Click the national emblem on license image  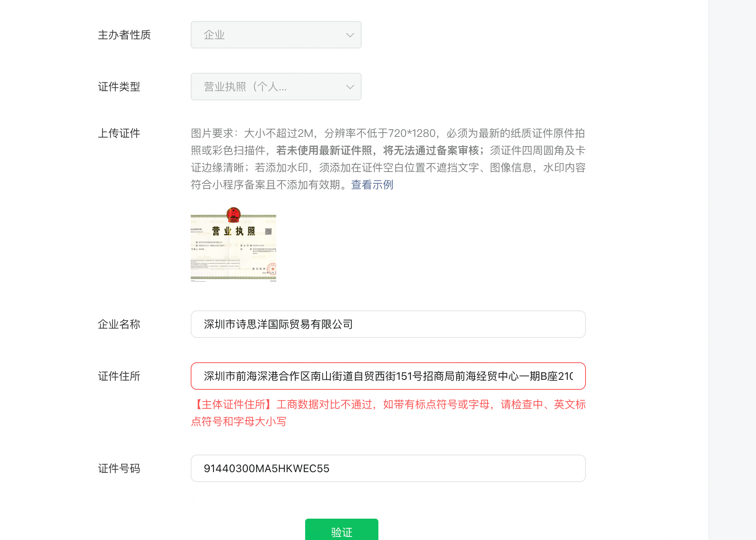[233, 215]
